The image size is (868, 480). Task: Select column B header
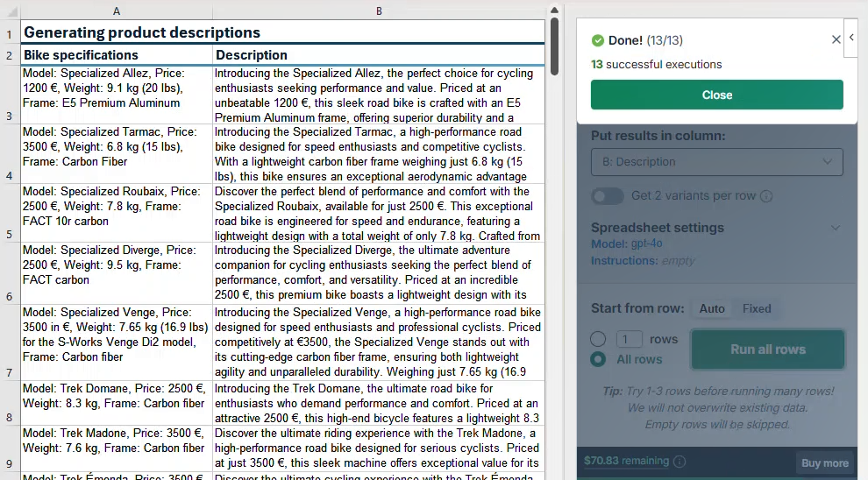[379, 11]
